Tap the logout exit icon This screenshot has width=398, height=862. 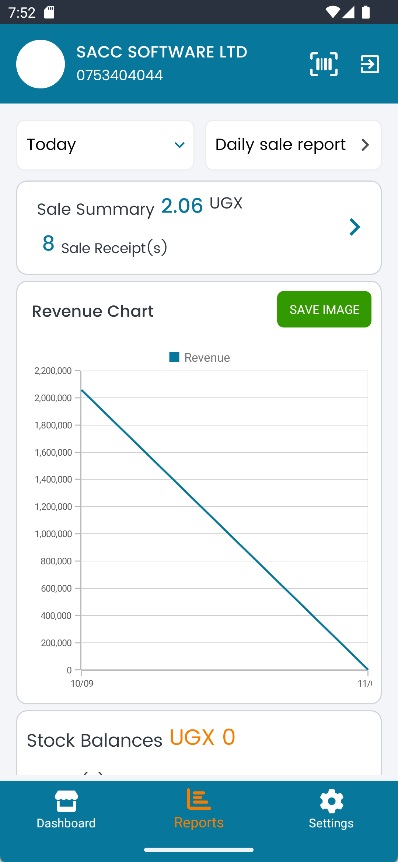click(x=369, y=64)
